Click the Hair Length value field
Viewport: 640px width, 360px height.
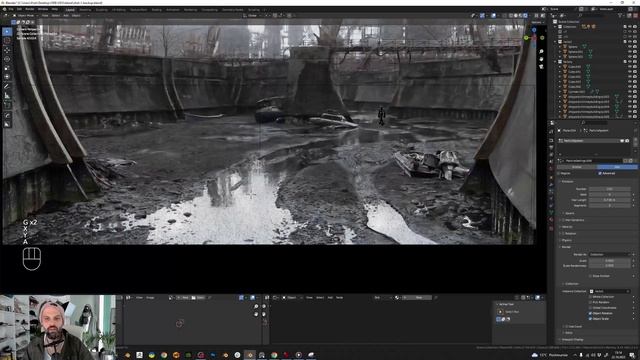click(610, 200)
